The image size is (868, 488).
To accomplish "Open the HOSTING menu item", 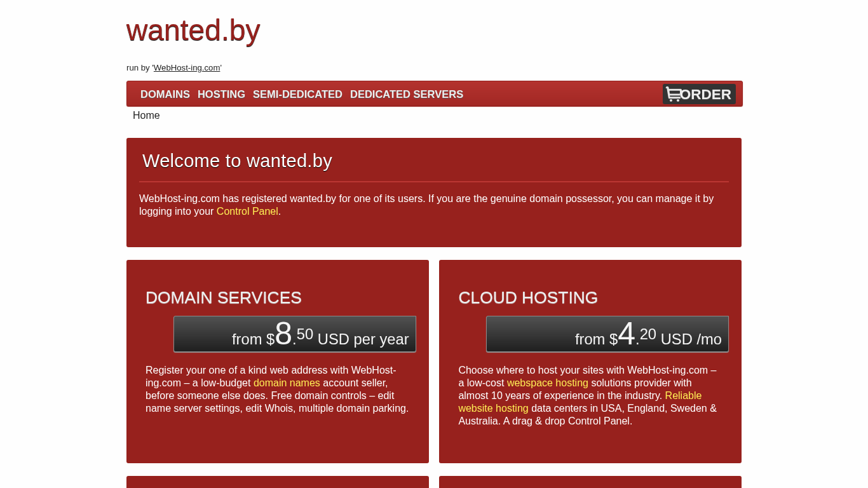I will tap(221, 95).
